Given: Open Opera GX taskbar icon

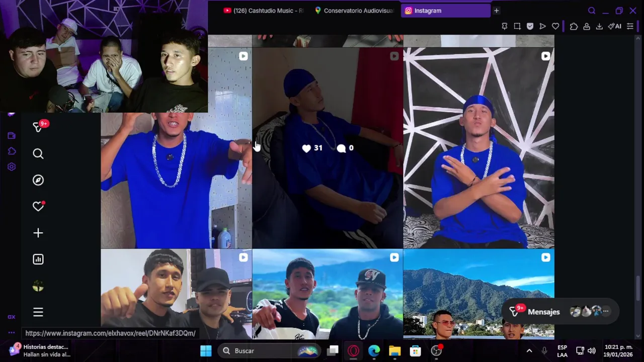Looking at the screenshot, I should click(353, 351).
